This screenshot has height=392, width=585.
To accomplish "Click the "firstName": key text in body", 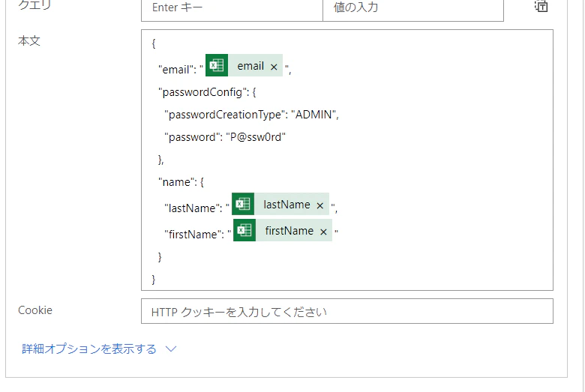I will 194,234.
